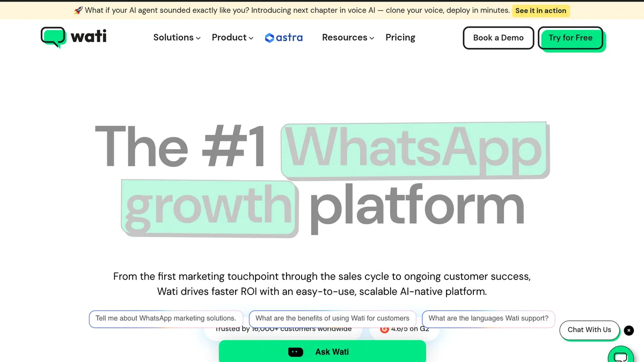Choose the languages Wati support prompt chip
Screen dimensions: 644x362
[x=488, y=318]
